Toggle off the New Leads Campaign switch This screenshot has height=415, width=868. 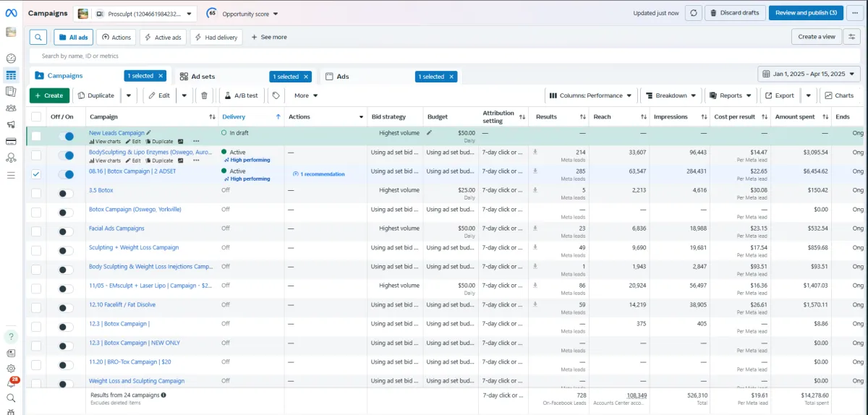coord(66,136)
